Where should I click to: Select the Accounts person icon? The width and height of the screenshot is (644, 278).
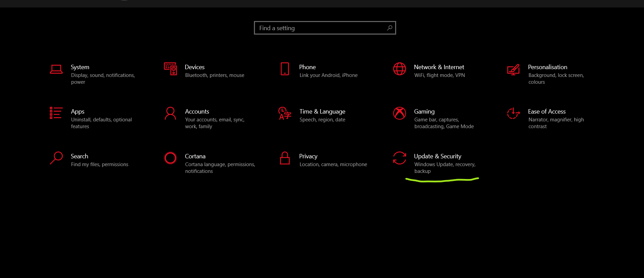(x=170, y=113)
